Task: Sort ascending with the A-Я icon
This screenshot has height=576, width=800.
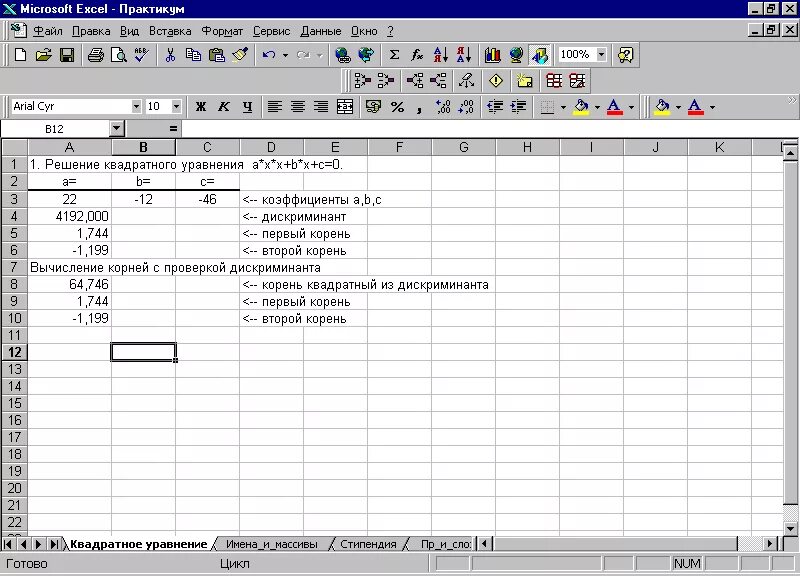Action: pos(440,55)
